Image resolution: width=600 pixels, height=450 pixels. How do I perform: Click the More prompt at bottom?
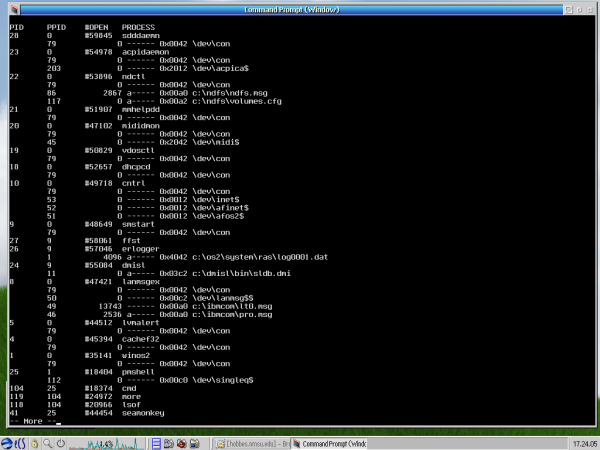(x=31, y=421)
